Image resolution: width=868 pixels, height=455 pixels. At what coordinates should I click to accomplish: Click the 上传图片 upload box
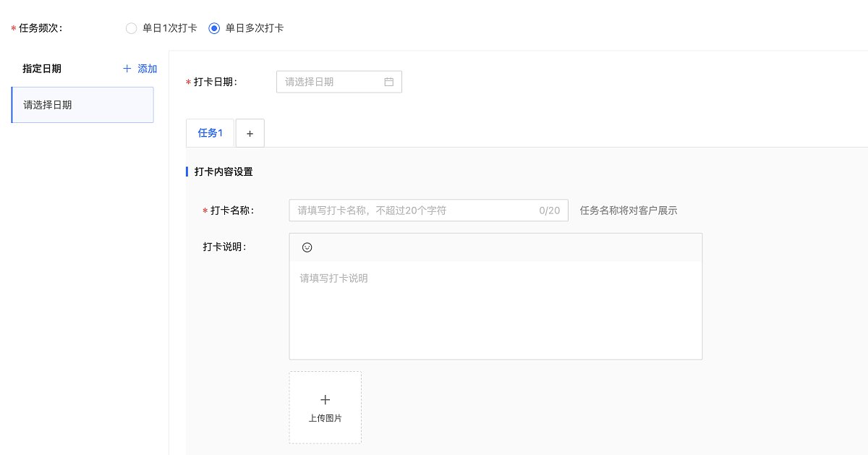(x=325, y=407)
